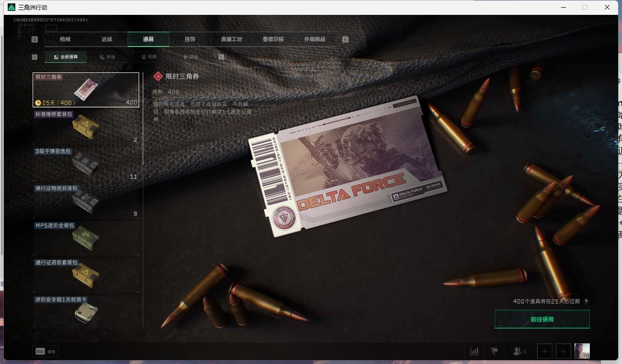Open the 挂饰 tab
This screenshot has height=364, width=622.
coord(190,39)
